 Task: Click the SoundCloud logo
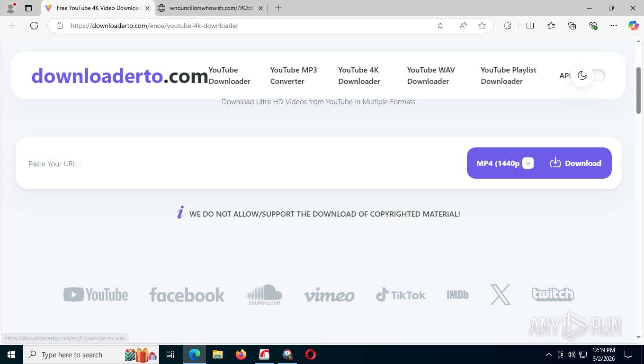coord(264,295)
